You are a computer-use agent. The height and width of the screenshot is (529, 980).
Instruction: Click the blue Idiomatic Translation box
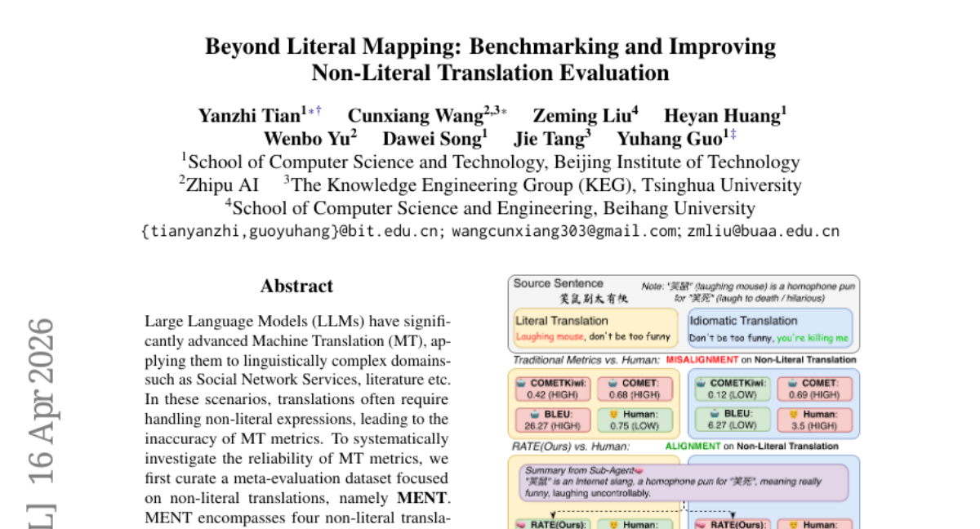click(770, 327)
